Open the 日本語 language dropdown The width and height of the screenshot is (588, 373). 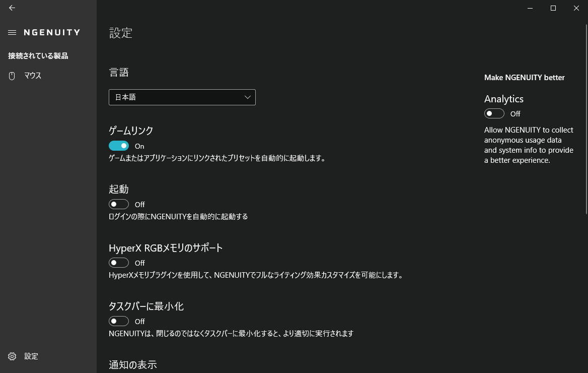point(182,97)
